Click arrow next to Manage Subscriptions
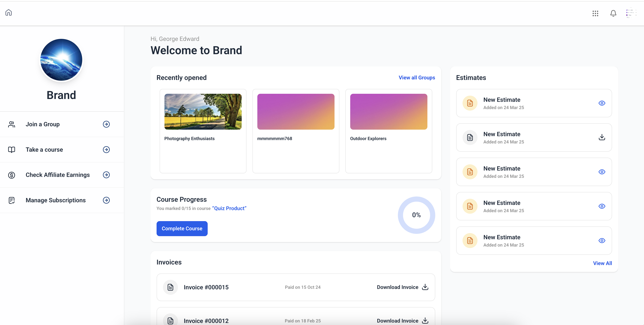 point(106,200)
